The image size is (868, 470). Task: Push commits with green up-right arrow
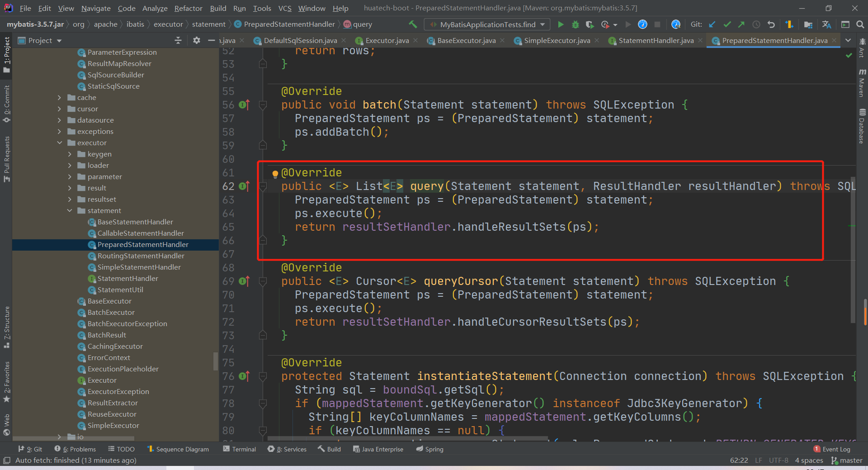tap(741, 24)
